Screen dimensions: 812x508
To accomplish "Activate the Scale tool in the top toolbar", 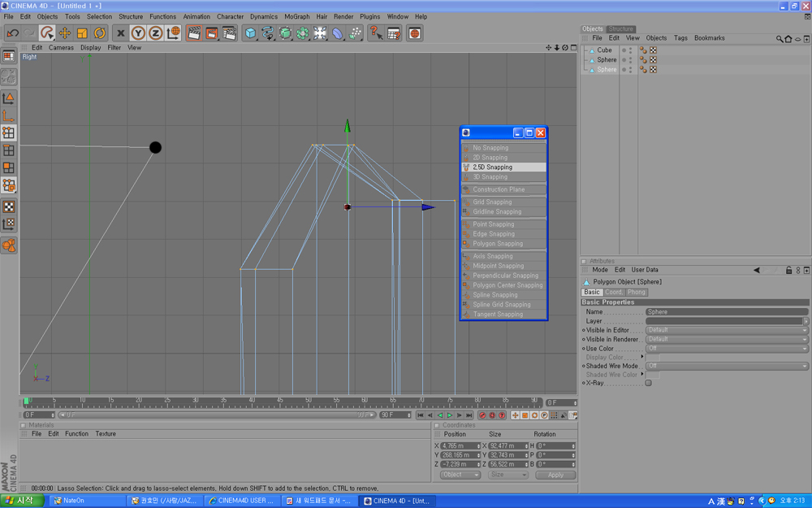I will click(x=82, y=33).
